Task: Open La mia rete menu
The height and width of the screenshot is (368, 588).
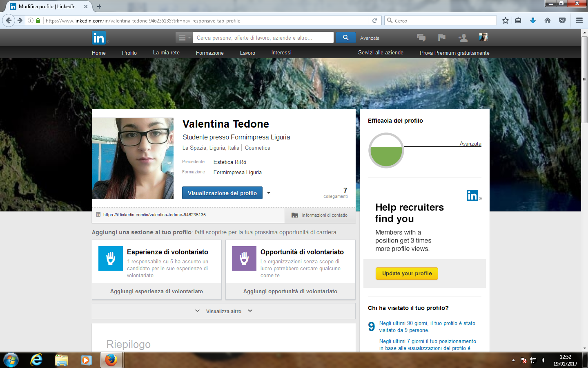Action: pos(166,53)
